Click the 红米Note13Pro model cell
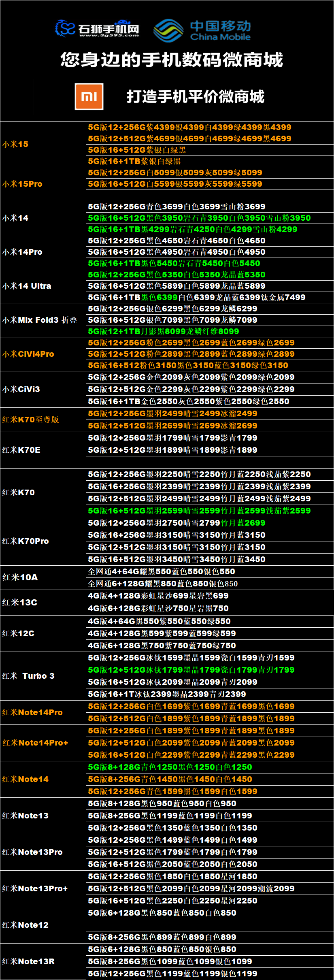This screenshot has width=334, height=980. pyautogui.click(x=43, y=852)
